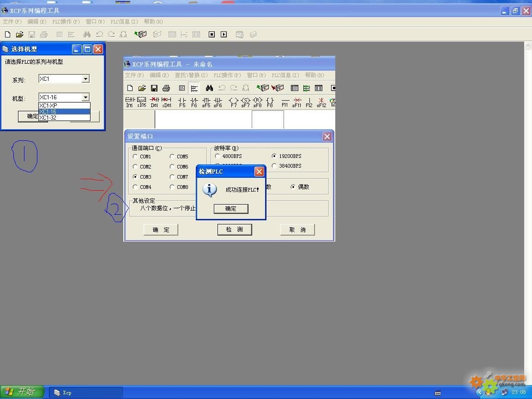
Task: Choose XC1-32 from model list
Action: coord(65,118)
